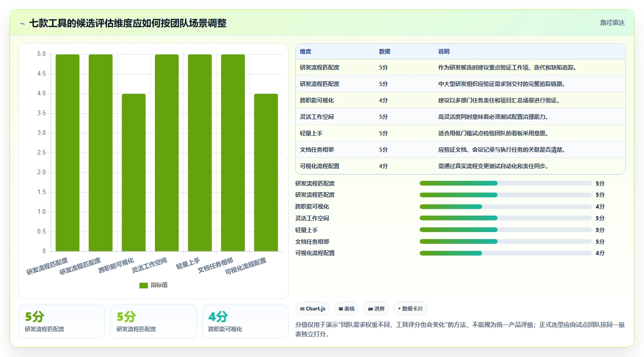Click the Chart.js chip
The height and width of the screenshot is (357, 644).
coord(313,309)
